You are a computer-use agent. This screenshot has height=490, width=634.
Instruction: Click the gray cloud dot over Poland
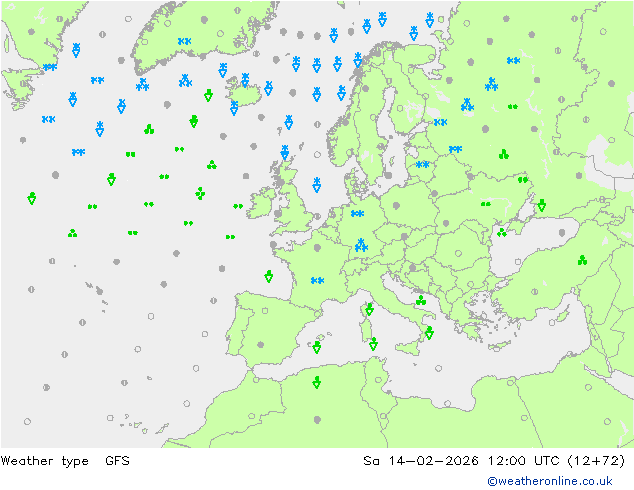click(x=396, y=205)
